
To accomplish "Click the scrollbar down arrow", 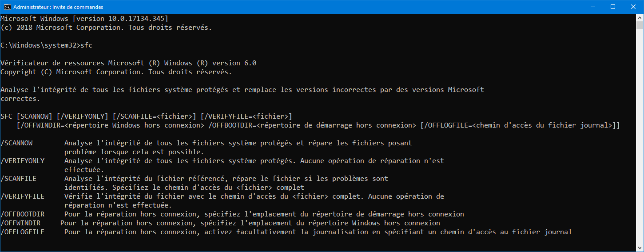I will tap(640, 248).
